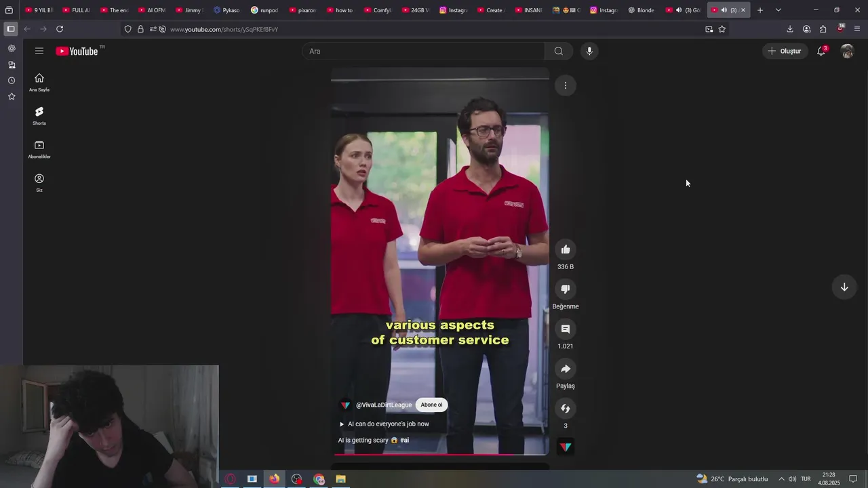Go to the next short with down arrow

pos(844,287)
